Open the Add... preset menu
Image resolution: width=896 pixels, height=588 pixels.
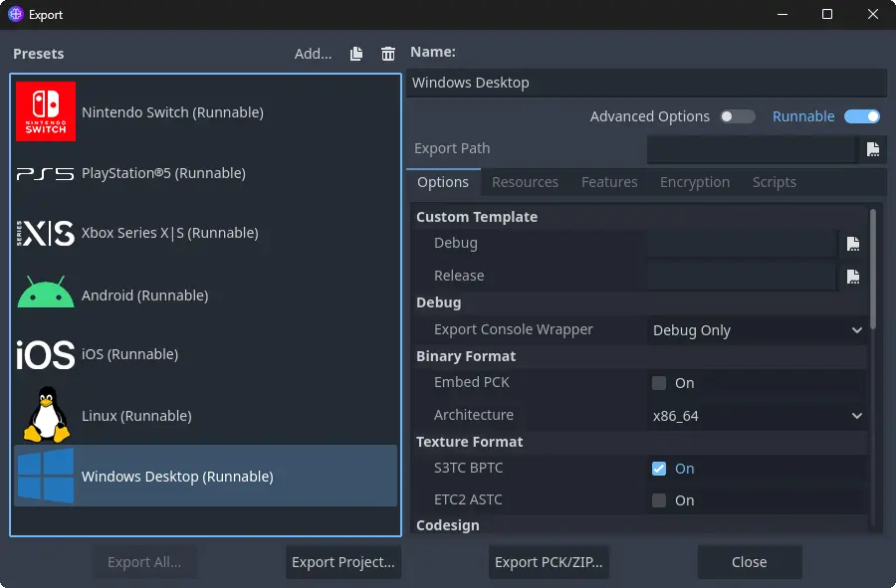pyautogui.click(x=313, y=54)
